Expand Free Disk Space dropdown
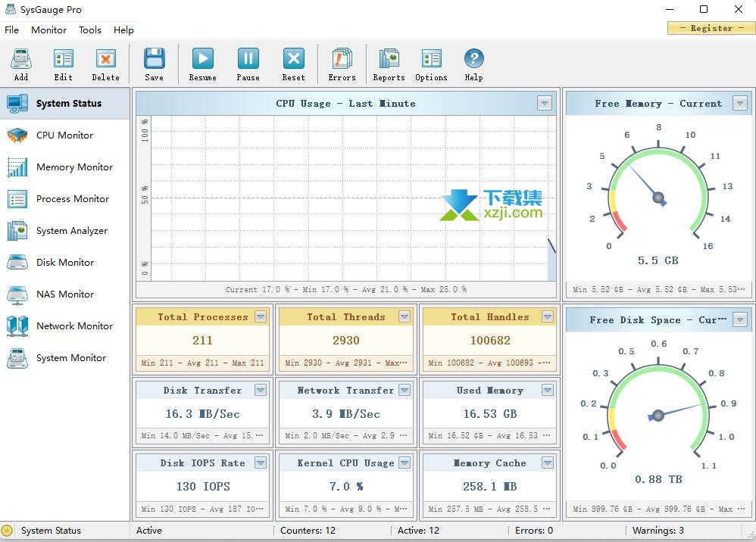756x542 pixels. 740,319
